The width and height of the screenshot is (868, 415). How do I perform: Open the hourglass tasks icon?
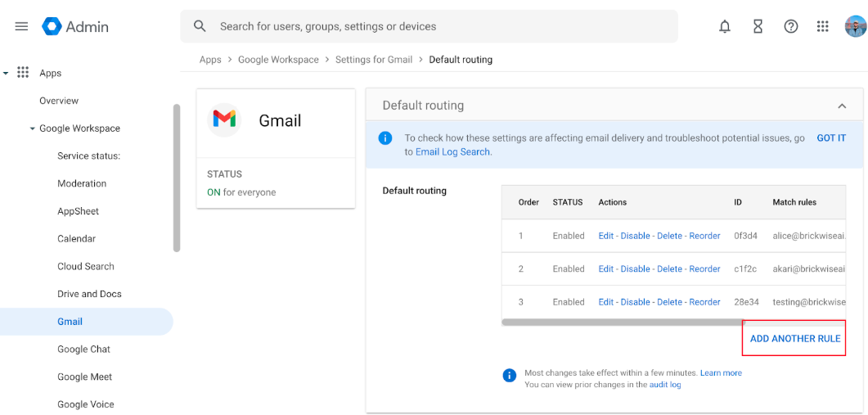[758, 26]
